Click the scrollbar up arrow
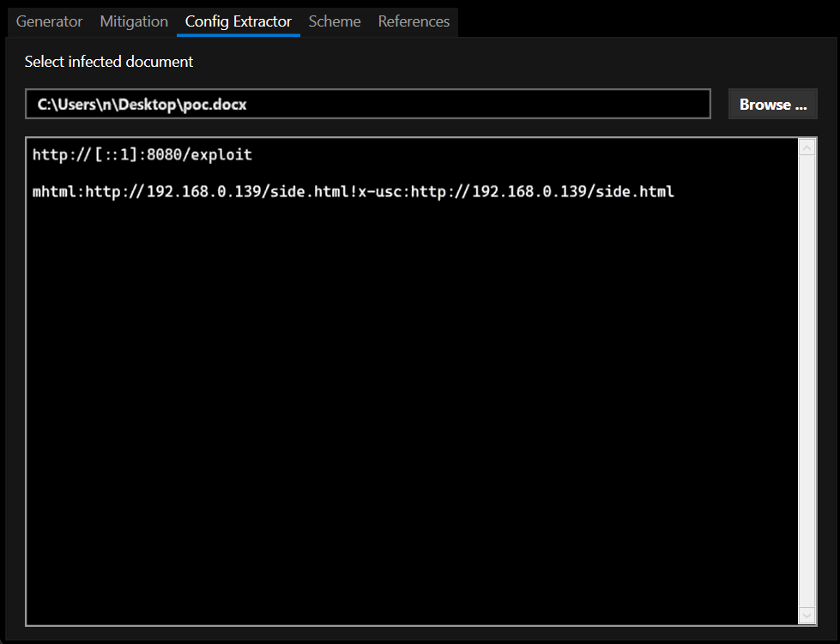This screenshot has width=840, height=644. [807, 147]
